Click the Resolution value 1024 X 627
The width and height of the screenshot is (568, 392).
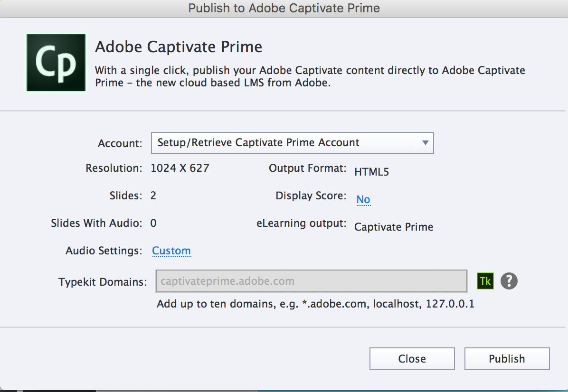(x=180, y=168)
